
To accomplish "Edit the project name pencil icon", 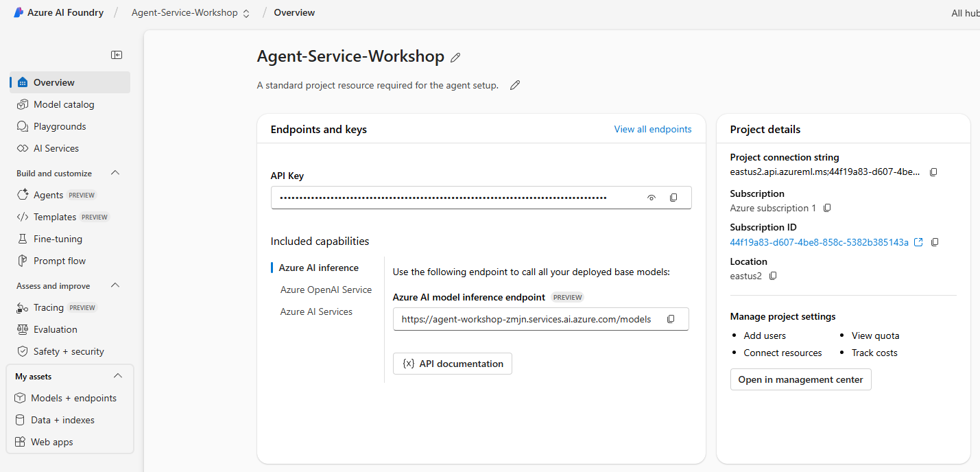I will [455, 58].
